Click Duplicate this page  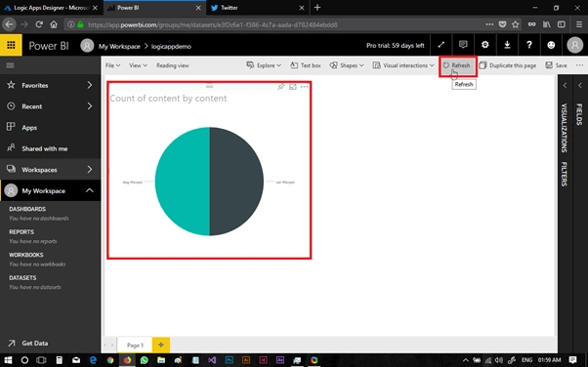pos(508,65)
